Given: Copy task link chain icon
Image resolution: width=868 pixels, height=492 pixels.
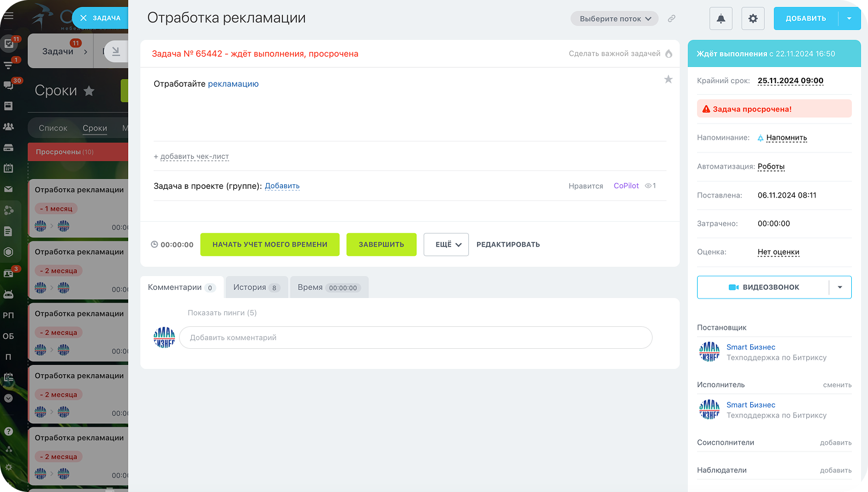Looking at the screenshot, I should coord(672,18).
